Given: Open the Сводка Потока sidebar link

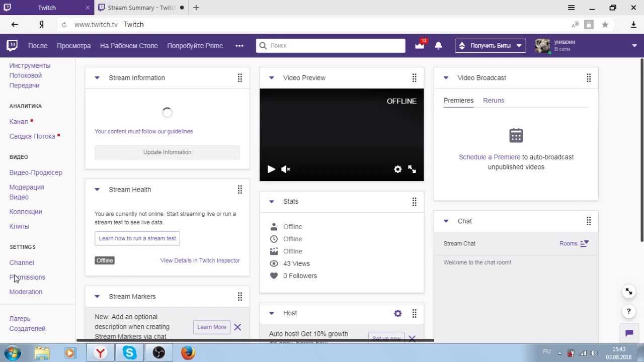Looking at the screenshot, I should pyautogui.click(x=32, y=136).
